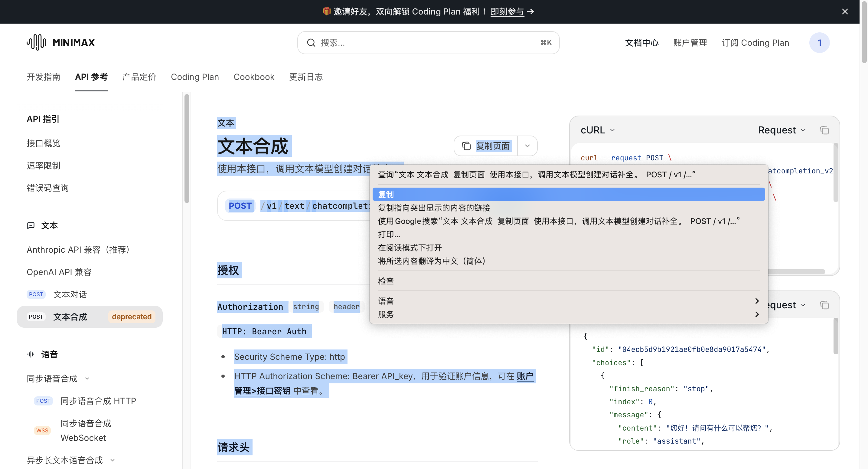868x469 pixels.
Task: Switch to the API 参考 tab
Action: pyautogui.click(x=91, y=77)
